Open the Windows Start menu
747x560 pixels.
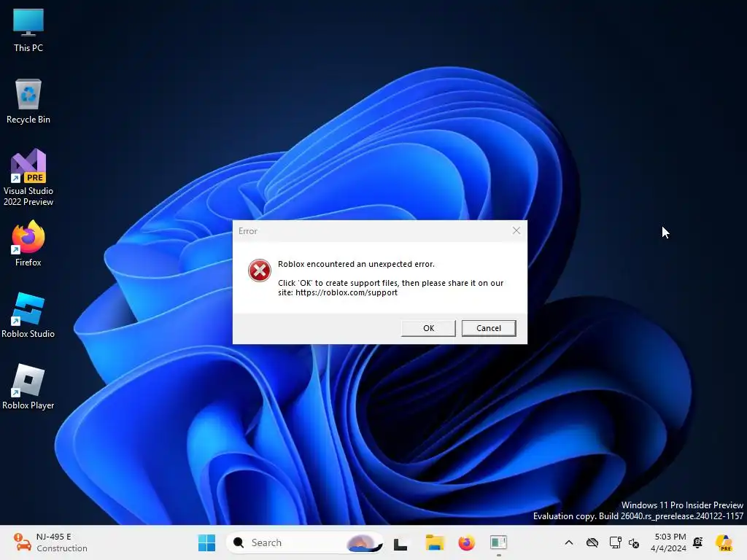206,542
